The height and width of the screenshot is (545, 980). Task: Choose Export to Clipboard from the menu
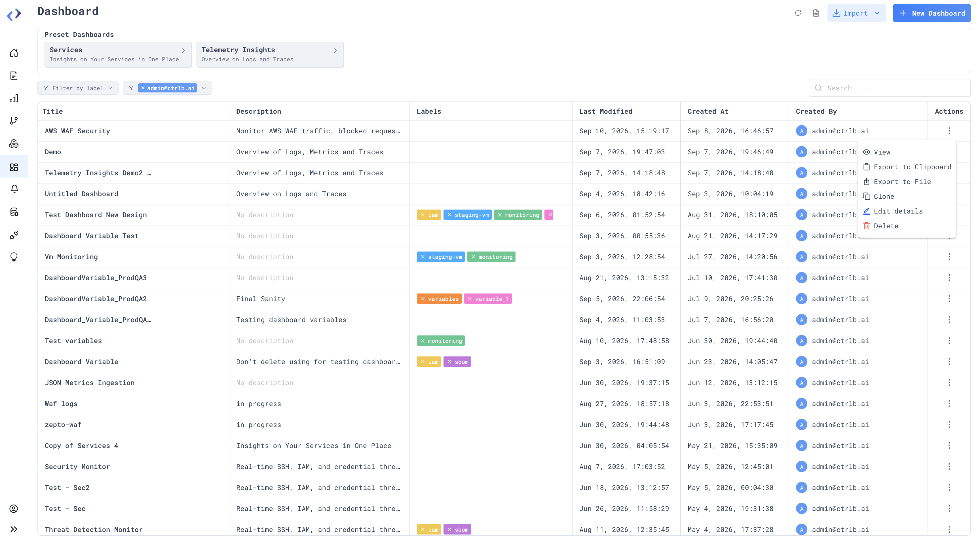(x=907, y=167)
